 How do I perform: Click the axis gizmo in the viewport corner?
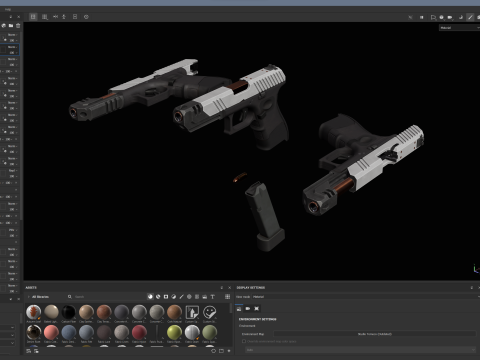(x=476, y=268)
